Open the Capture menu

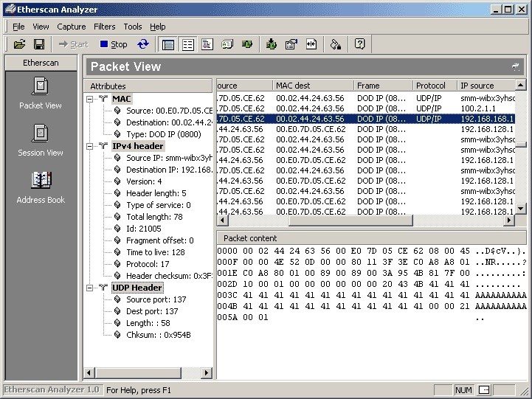[x=72, y=27]
